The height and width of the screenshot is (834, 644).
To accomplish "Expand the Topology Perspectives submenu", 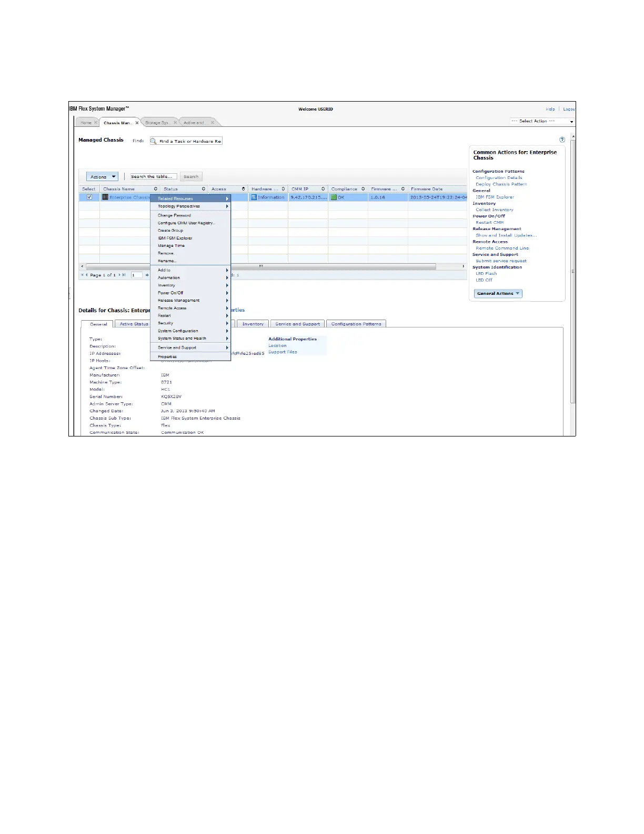I will pyautogui.click(x=190, y=206).
